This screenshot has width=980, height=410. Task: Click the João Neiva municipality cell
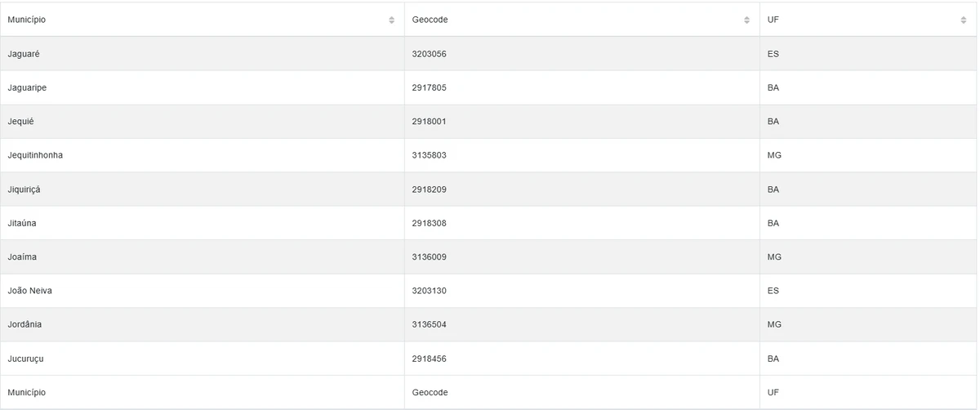pyautogui.click(x=30, y=291)
